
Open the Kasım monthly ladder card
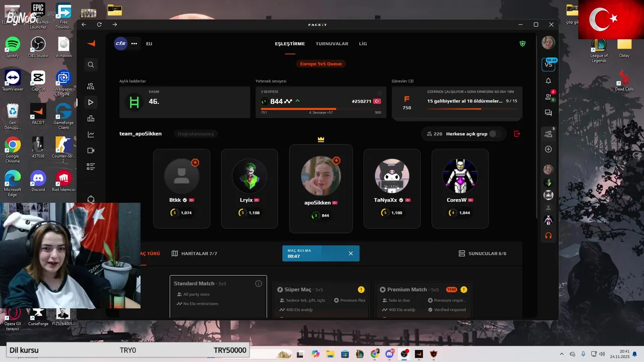click(x=185, y=102)
